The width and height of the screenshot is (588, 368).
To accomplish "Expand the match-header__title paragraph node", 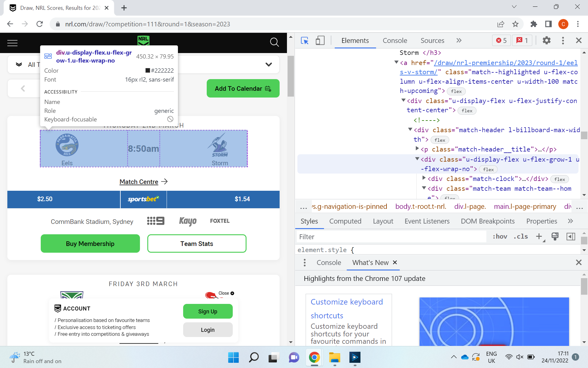I will pyautogui.click(x=417, y=149).
